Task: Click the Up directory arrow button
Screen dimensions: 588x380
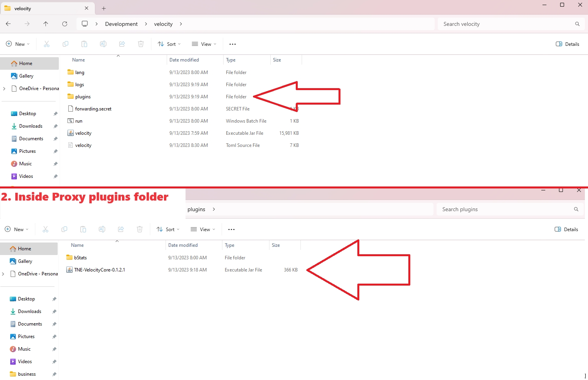Action: pyautogui.click(x=46, y=24)
